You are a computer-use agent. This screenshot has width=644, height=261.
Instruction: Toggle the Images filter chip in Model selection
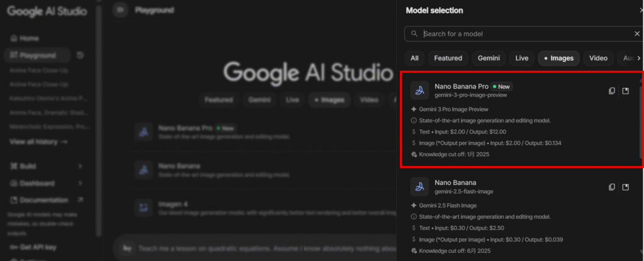tap(557, 58)
